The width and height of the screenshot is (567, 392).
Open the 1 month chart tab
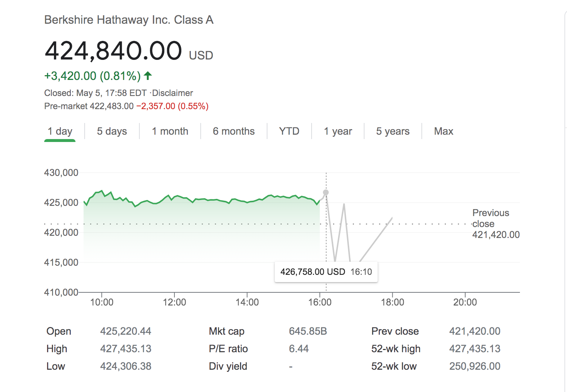(x=170, y=131)
